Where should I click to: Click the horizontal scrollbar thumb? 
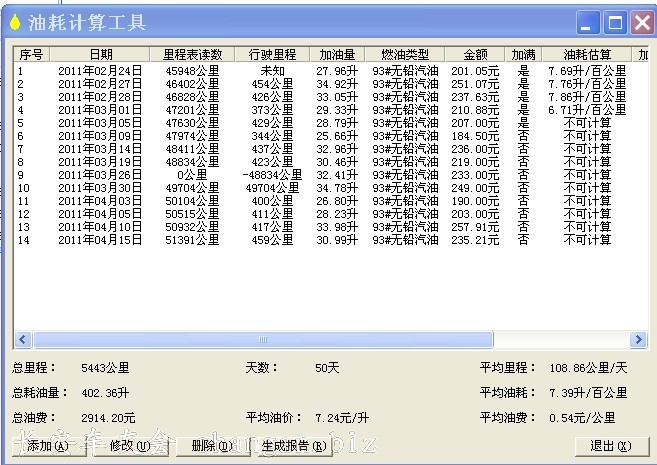tap(263, 339)
